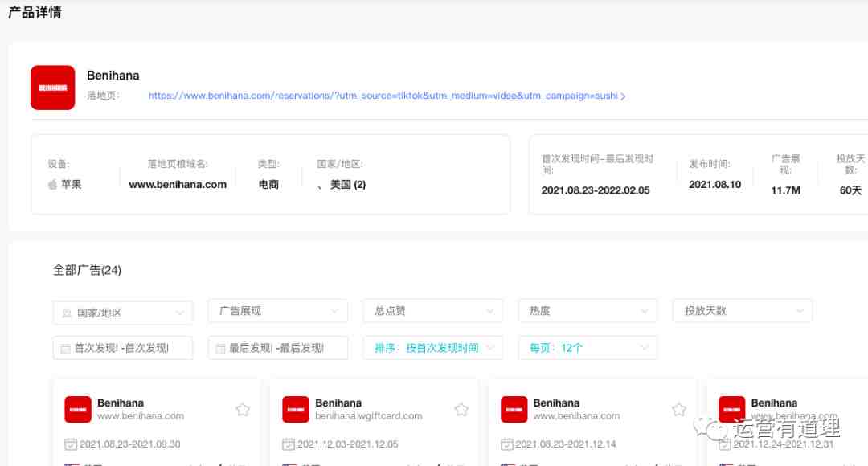This screenshot has height=466, width=868.
Task: Expand the 广告展现 filter dropdown
Action: coord(278,311)
